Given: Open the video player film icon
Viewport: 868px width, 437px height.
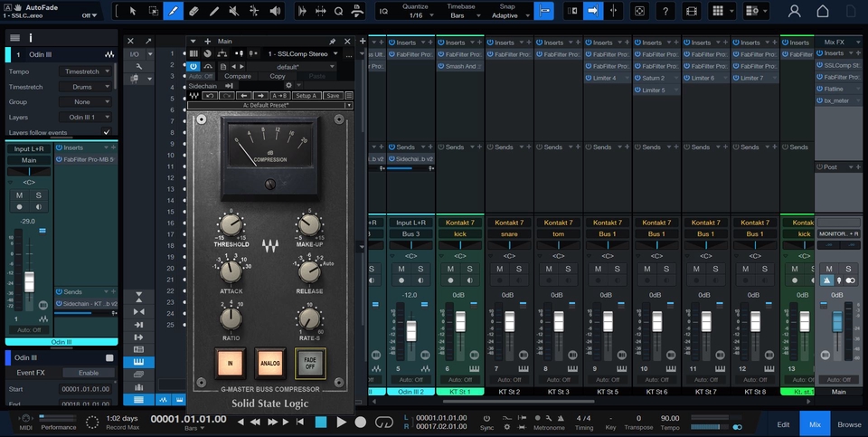Looking at the screenshot, I should (x=691, y=11).
